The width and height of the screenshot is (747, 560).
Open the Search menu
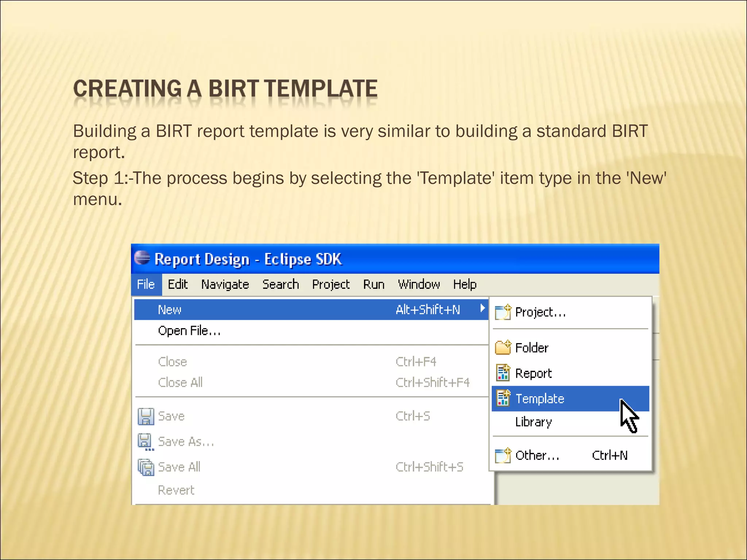pyautogui.click(x=280, y=284)
